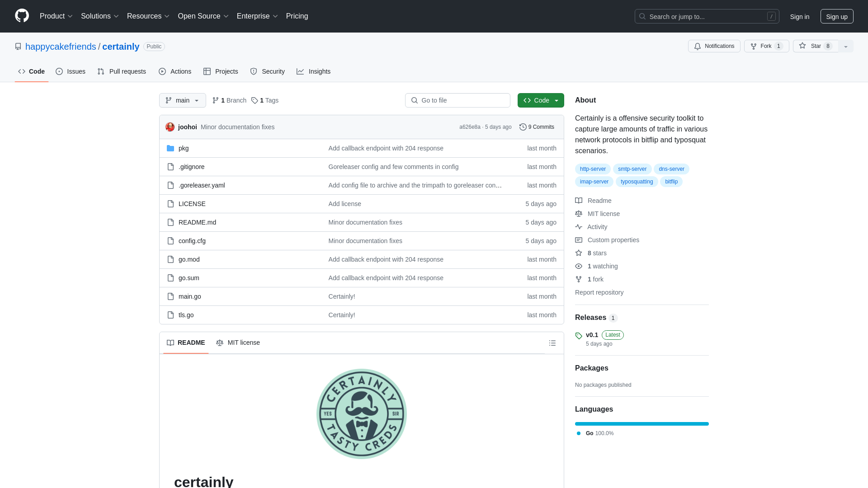Screen dimensions: 868x488
Task: Click the MIT license link in About panel
Action: coord(604,213)
